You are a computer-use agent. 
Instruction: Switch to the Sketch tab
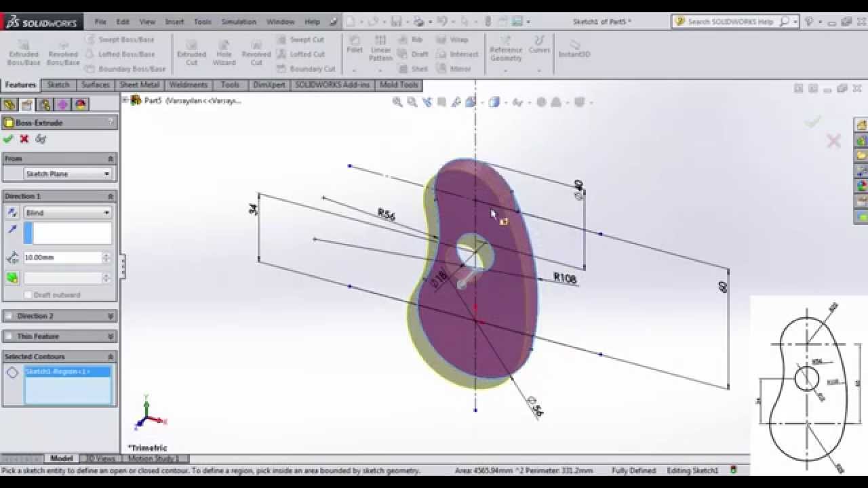click(58, 85)
